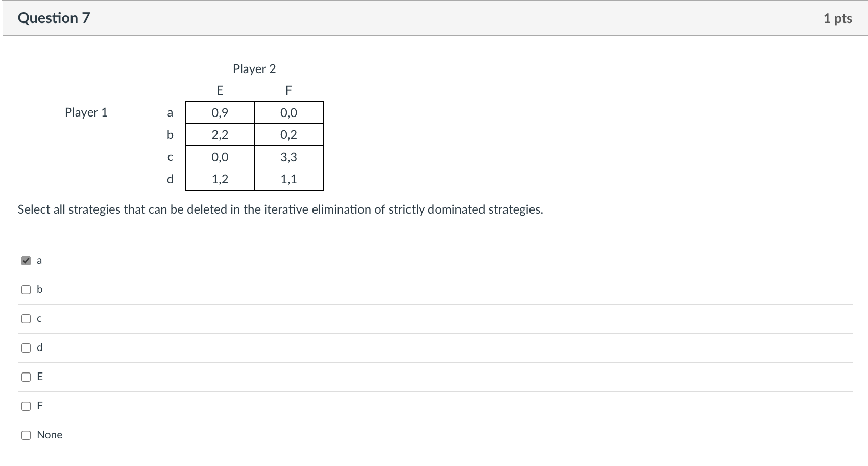Click payoff cell '2,2' in table

[220, 135]
